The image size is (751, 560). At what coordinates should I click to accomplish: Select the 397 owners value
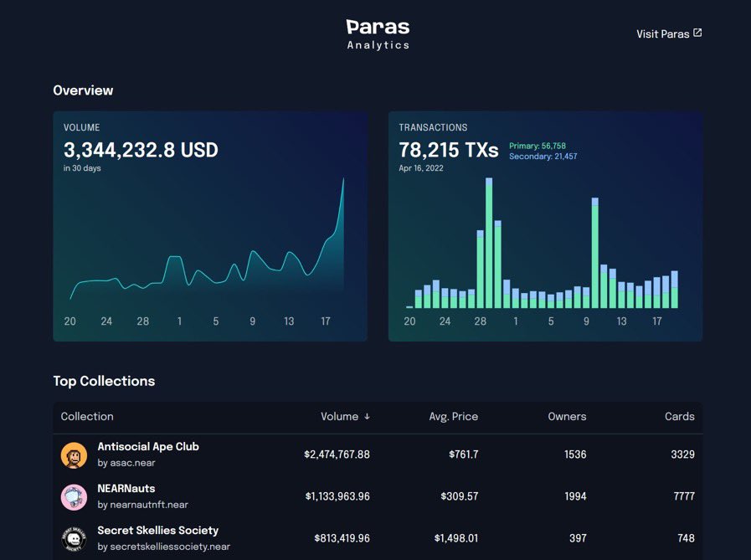[x=578, y=538]
